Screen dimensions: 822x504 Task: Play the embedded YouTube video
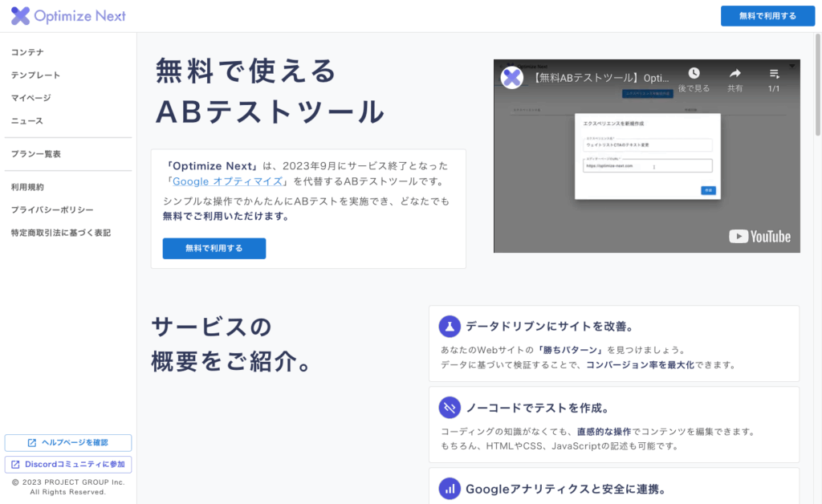(x=647, y=156)
